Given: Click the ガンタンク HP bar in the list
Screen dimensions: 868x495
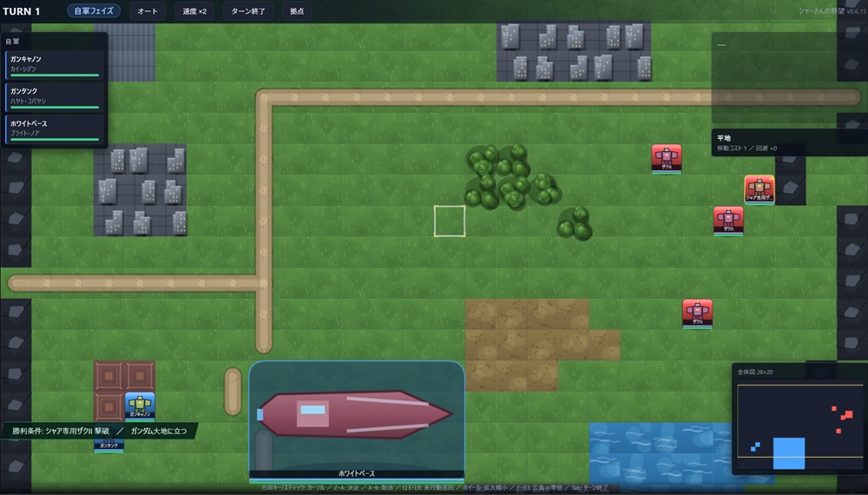Looking at the screenshot, I should pos(54,107).
